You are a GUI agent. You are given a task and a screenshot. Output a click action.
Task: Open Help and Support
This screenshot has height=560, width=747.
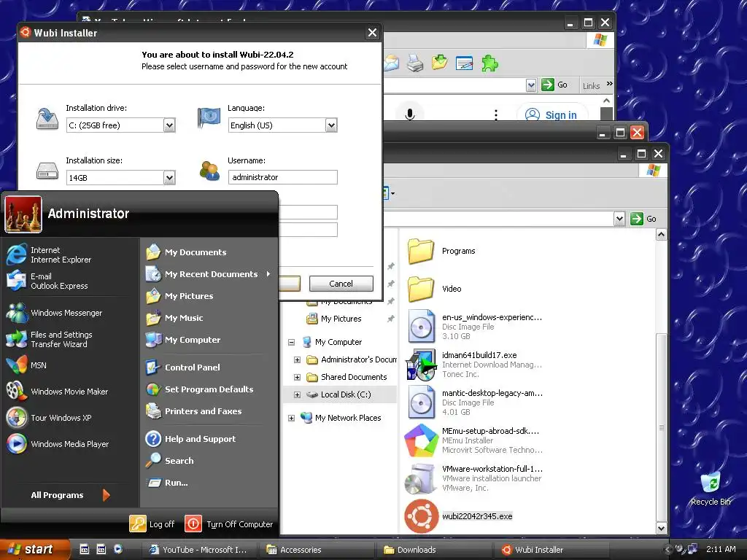(190, 438)
